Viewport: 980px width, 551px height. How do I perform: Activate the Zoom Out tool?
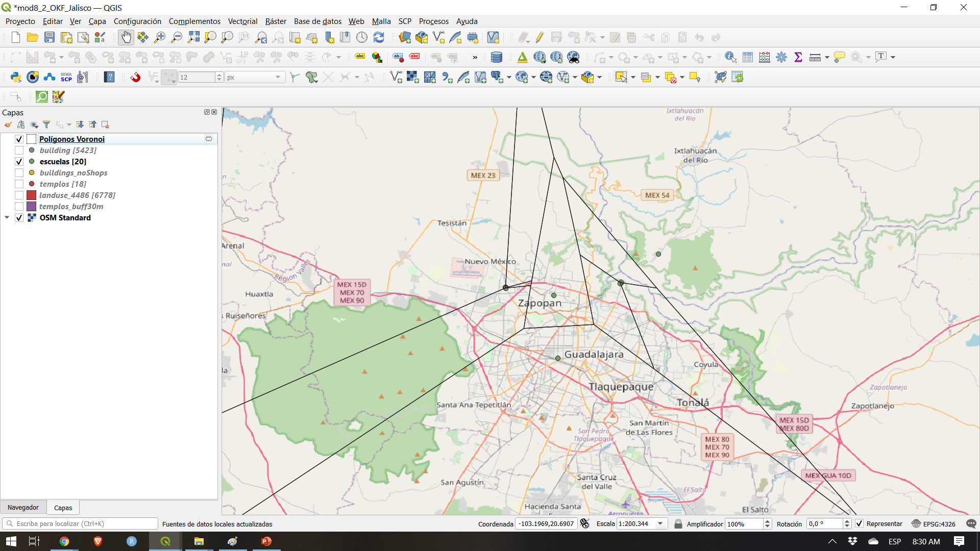click(x=177, y=37)
